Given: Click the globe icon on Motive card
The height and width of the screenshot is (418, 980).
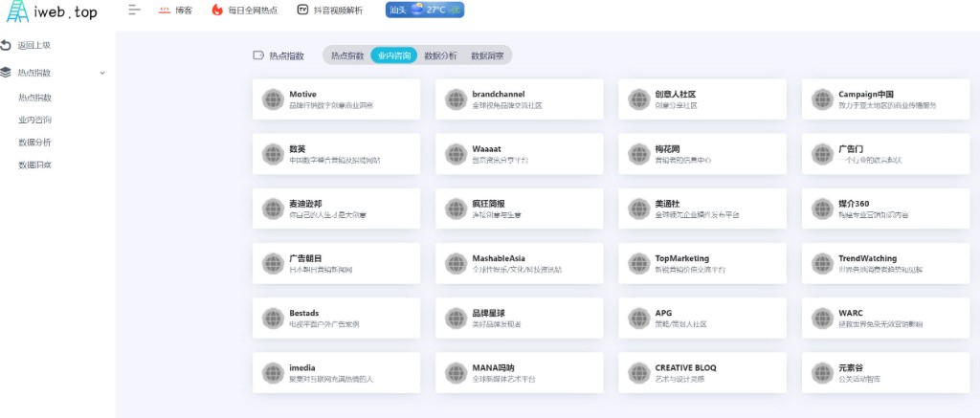Looking at the screenshot, I should 273,99.
